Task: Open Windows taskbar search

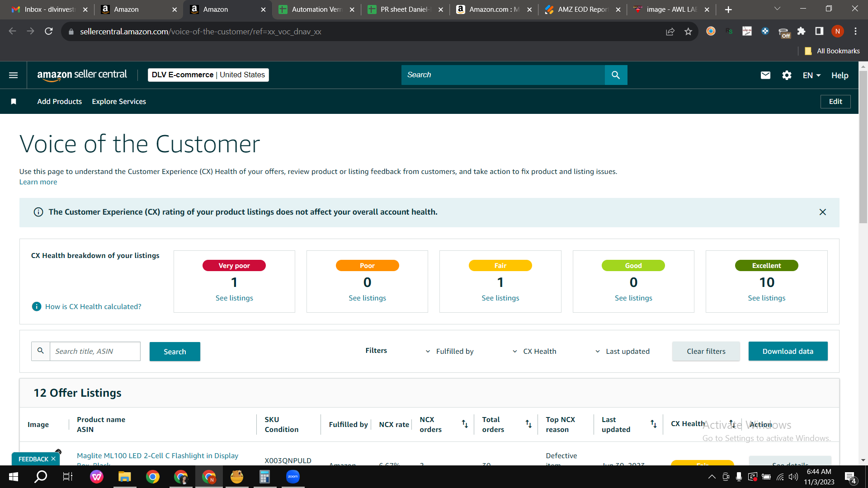Action: point(41,477)
